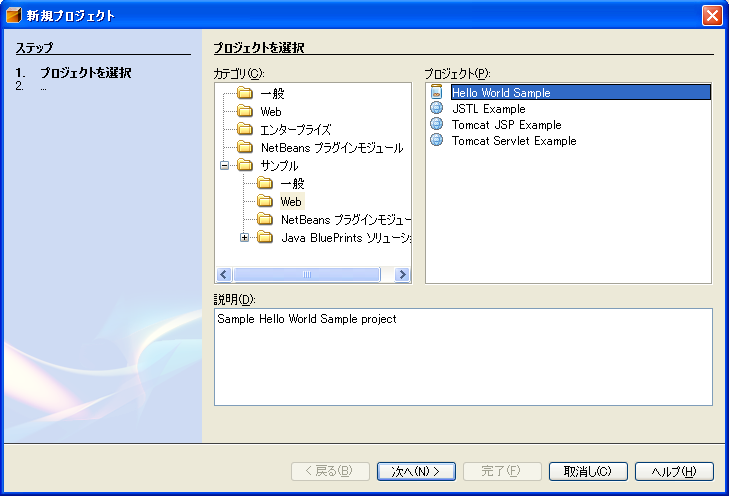Screen dimensions: 729x496
Task: Select top-level NetBeans プラグインモジュール category
Action: pos(332,148)
